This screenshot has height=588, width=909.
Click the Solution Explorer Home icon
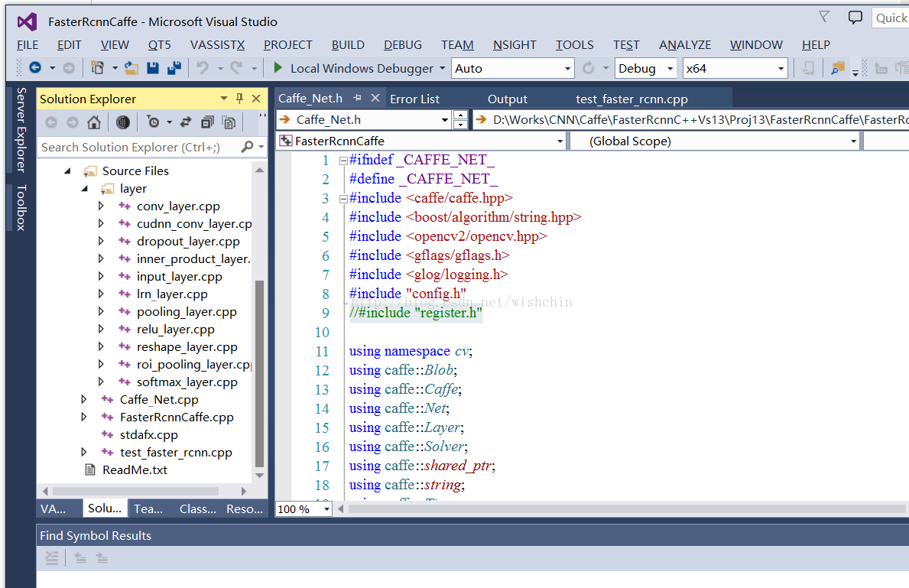(94, 122)
